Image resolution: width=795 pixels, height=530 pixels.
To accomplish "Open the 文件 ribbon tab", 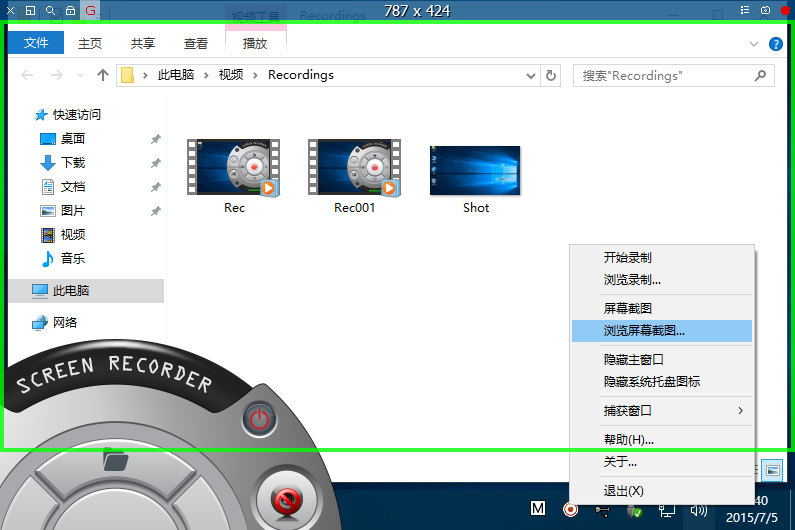I will click(36, 43).
